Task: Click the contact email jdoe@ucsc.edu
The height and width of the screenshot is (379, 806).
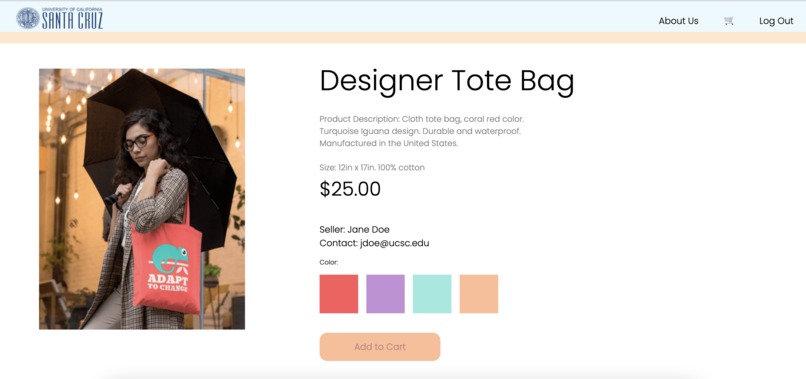Action: coord(394,243)
